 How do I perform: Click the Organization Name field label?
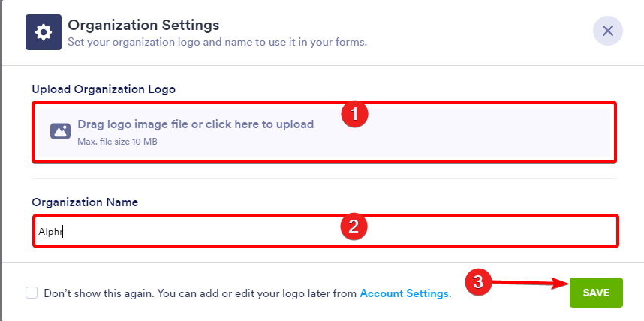[85, 202]
